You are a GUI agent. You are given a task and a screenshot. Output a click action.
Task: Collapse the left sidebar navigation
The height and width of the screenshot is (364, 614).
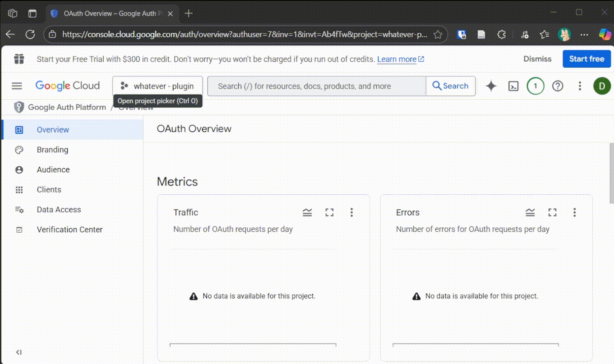click(x=19, y=352)
